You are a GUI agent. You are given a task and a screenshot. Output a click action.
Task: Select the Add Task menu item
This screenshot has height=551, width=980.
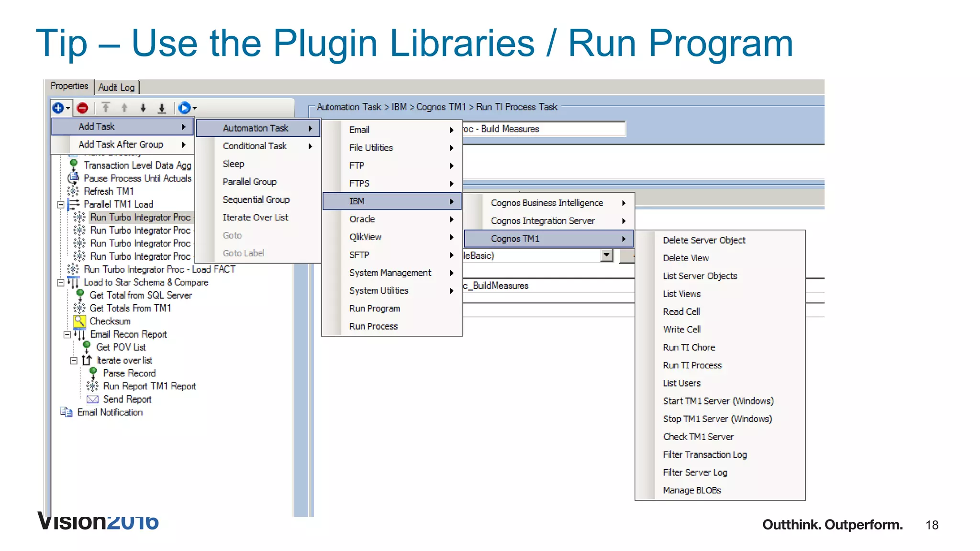(x=122, y=127)
